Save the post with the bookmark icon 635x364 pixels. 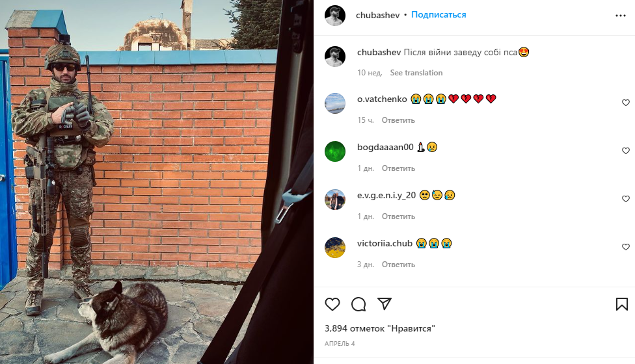coord(621,304)
